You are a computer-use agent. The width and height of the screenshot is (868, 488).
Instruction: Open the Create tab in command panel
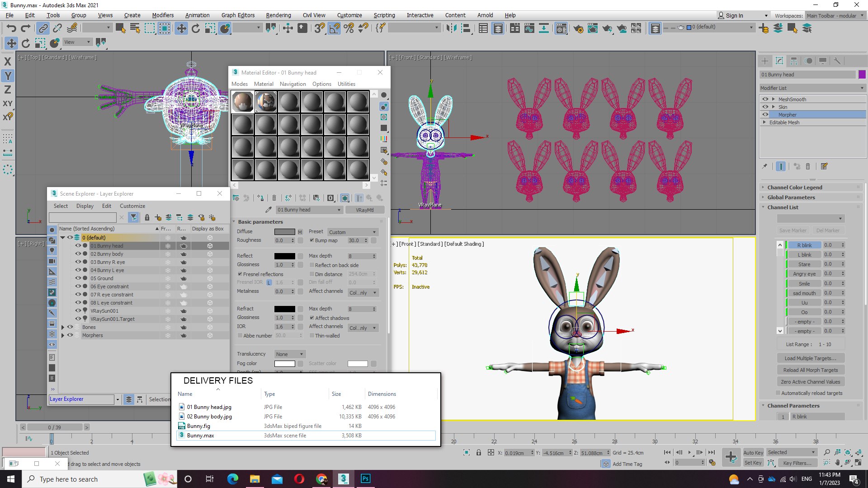tap(765, 61)
